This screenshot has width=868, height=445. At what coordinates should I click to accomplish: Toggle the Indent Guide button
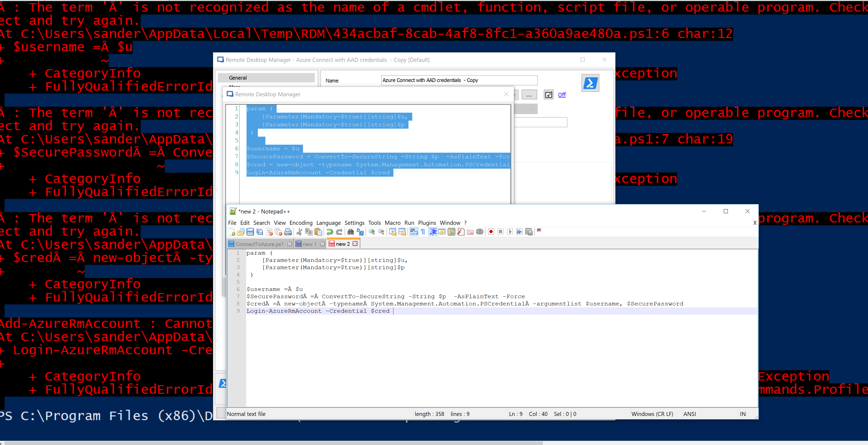(433, 232)
